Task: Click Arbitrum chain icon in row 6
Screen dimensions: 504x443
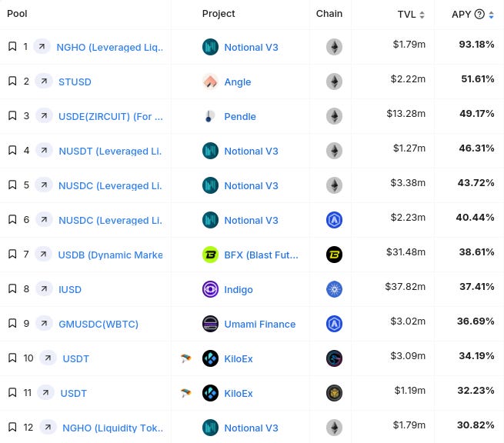Action: [334, 220]
